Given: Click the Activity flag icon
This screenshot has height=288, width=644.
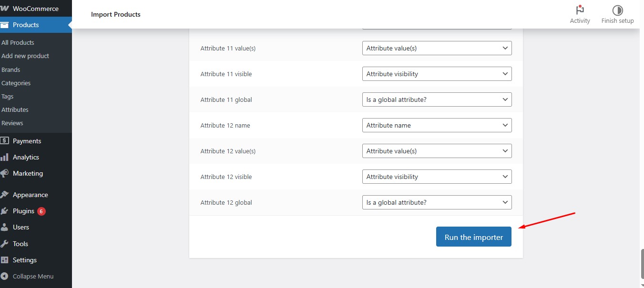Looking at the screenshot, I should click(580, 10).
